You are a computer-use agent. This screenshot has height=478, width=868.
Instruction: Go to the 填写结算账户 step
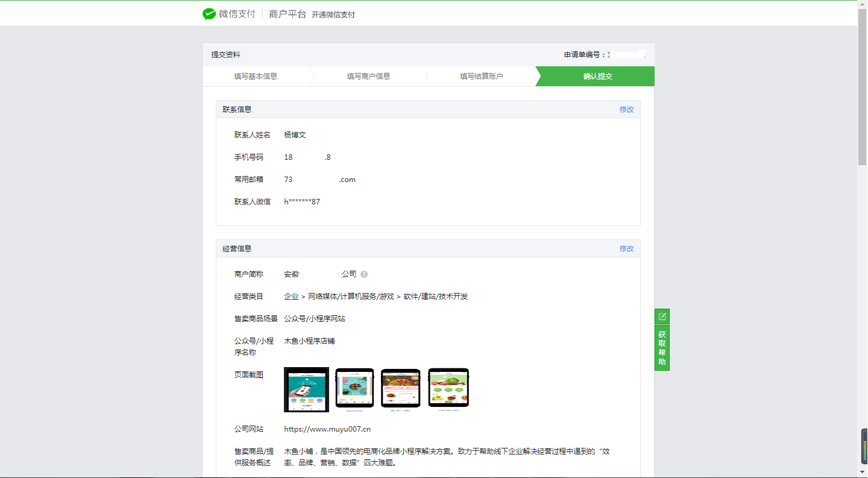pos(482,76)
